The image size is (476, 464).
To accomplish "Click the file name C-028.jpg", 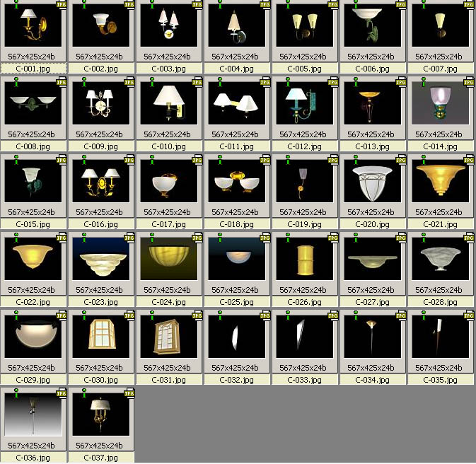I will point(440,302).
